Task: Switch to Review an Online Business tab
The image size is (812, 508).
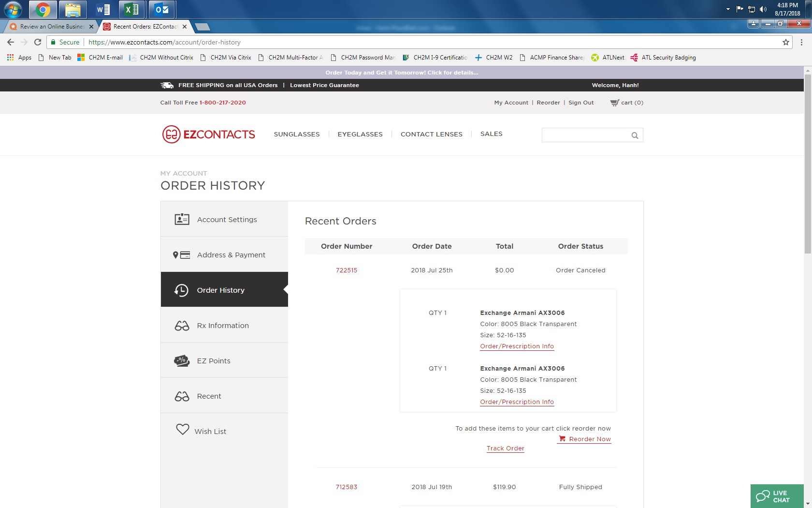Action: [51, 27]
